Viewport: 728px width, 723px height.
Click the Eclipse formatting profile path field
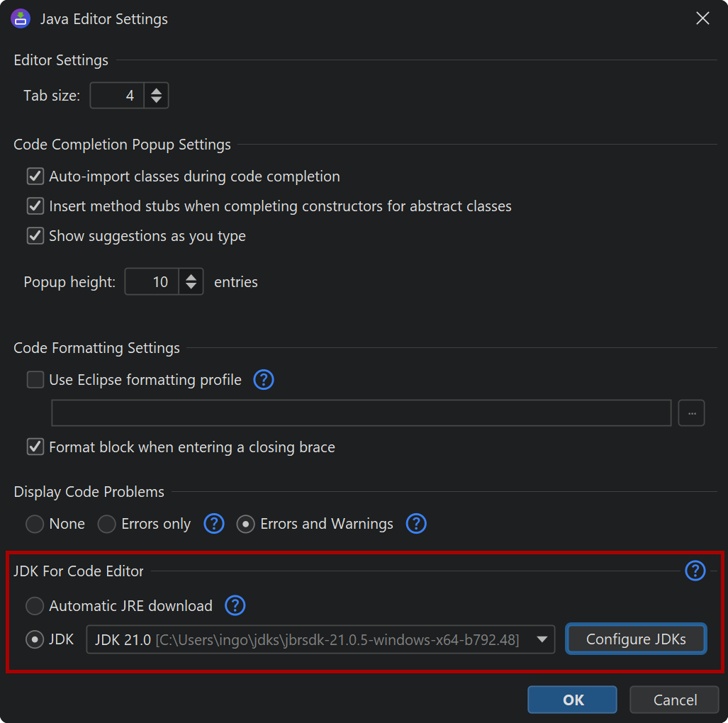coord(361,413)
